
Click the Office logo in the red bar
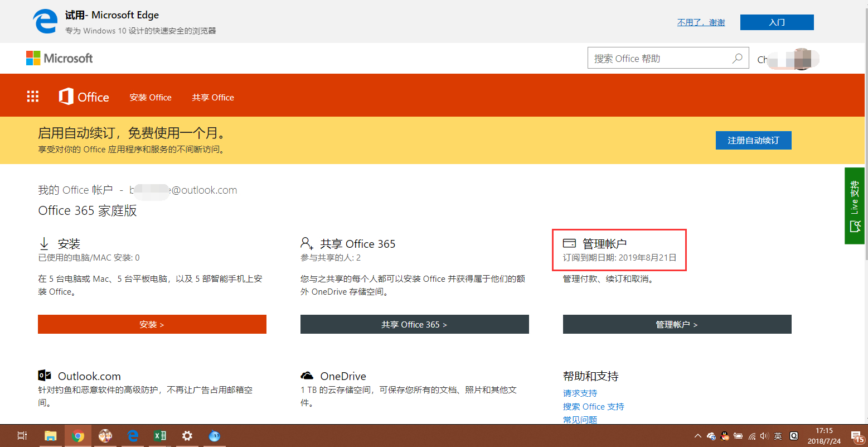coord(84,97)
